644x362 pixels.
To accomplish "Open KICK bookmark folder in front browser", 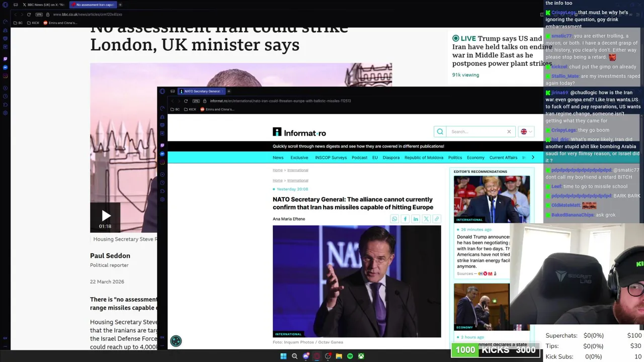I will pyautogui.click(x=190, y=109).
